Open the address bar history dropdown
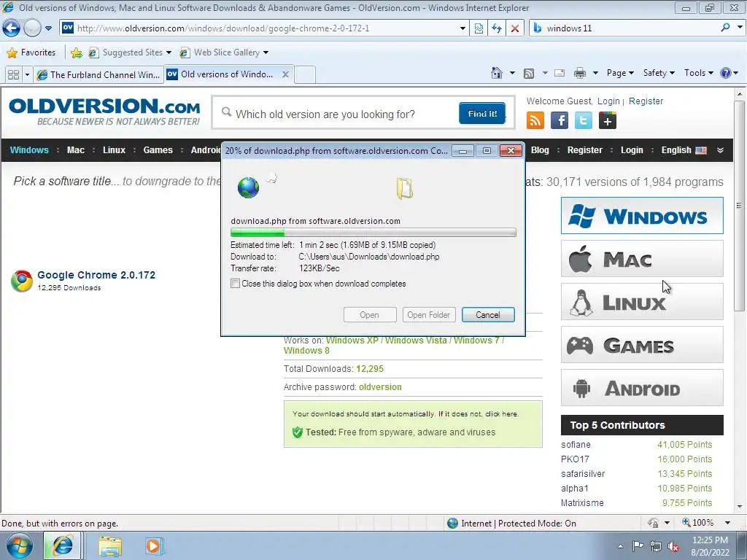Viewport: 747px width, 560px height. (x=462, y=28)
